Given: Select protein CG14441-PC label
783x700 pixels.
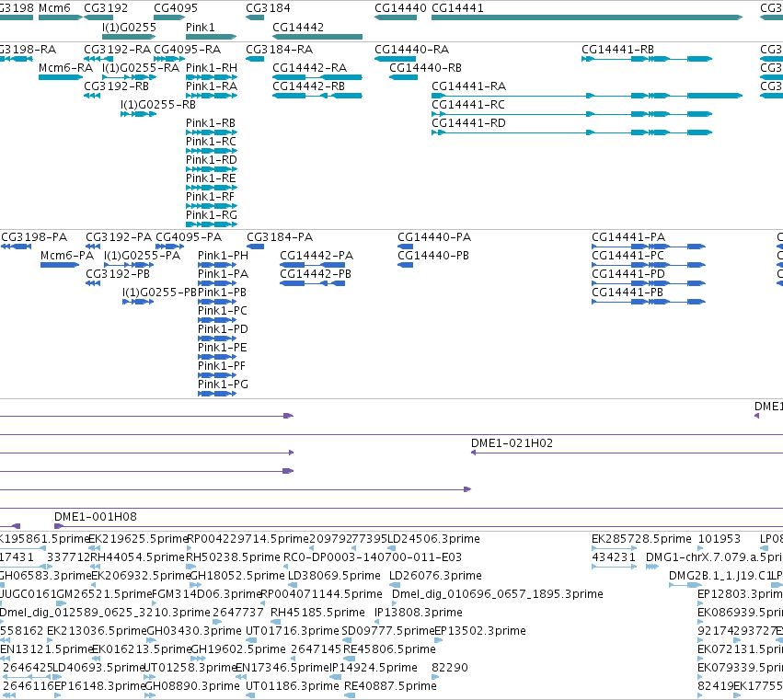Looking at the screenshot, I should click(628, 256).
